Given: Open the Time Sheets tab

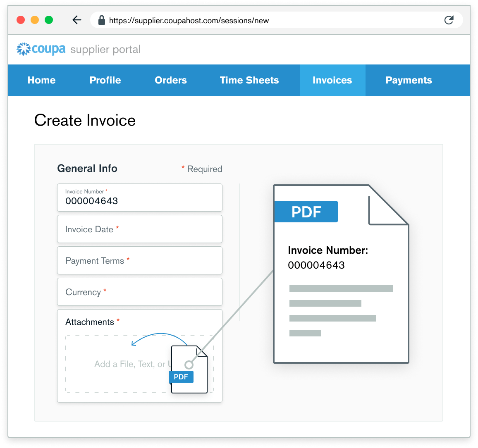Looking at the screenshot, I should [249, 80].
